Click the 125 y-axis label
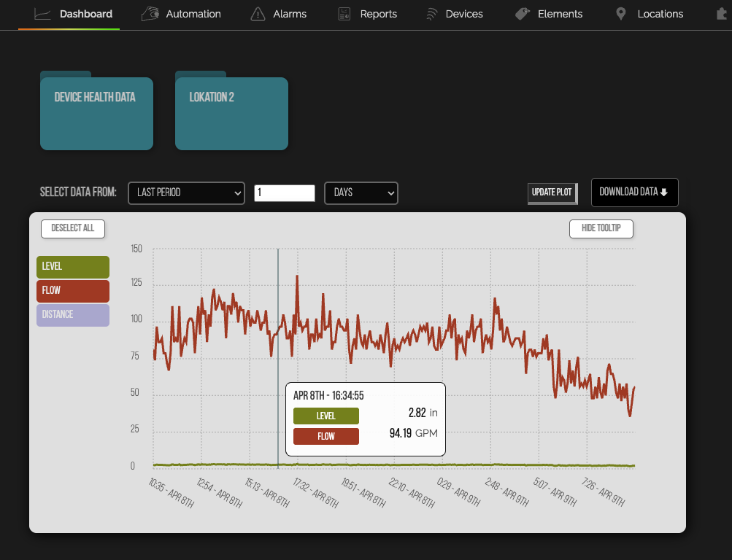732x560 pixels. [136, 283]
